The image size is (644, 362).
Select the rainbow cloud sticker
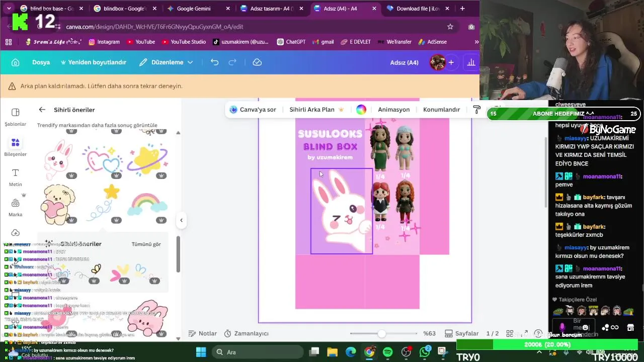(147, 205)
